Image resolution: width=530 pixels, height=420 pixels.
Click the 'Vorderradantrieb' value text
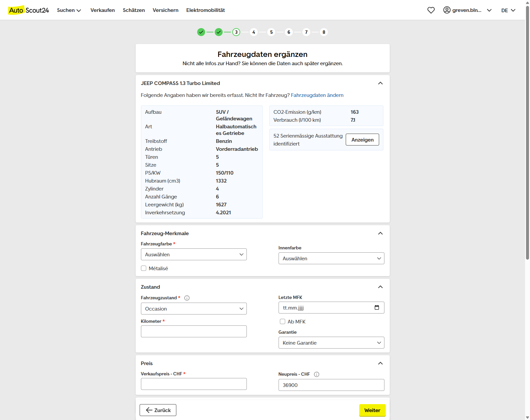[237, 149]
